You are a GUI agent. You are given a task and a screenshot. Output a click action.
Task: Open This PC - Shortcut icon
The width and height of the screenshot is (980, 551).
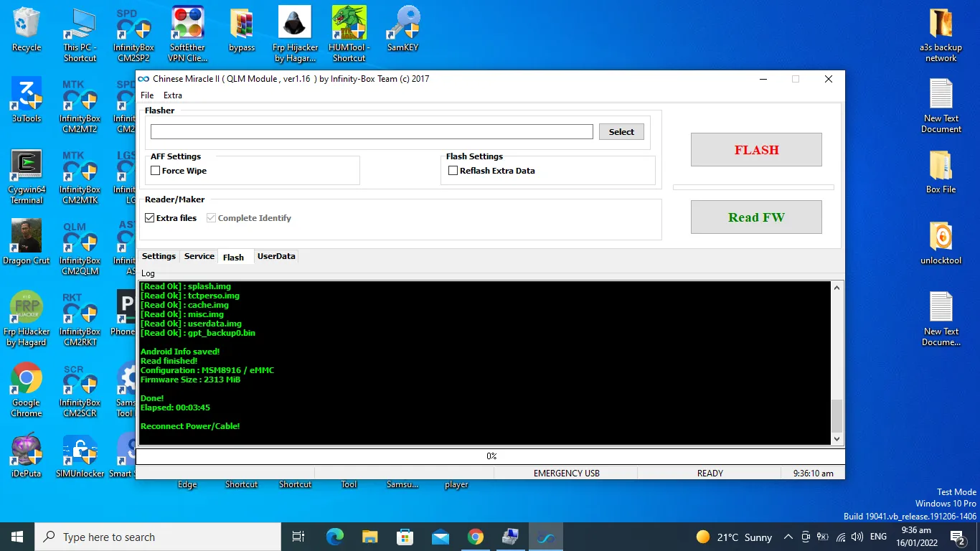tap(80, 35)
